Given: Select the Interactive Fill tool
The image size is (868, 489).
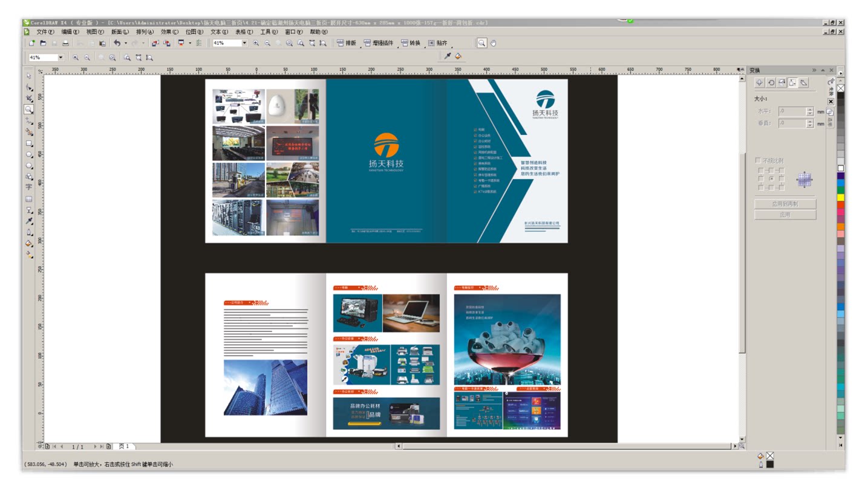Looking at the screenshot, I should 28,255.
